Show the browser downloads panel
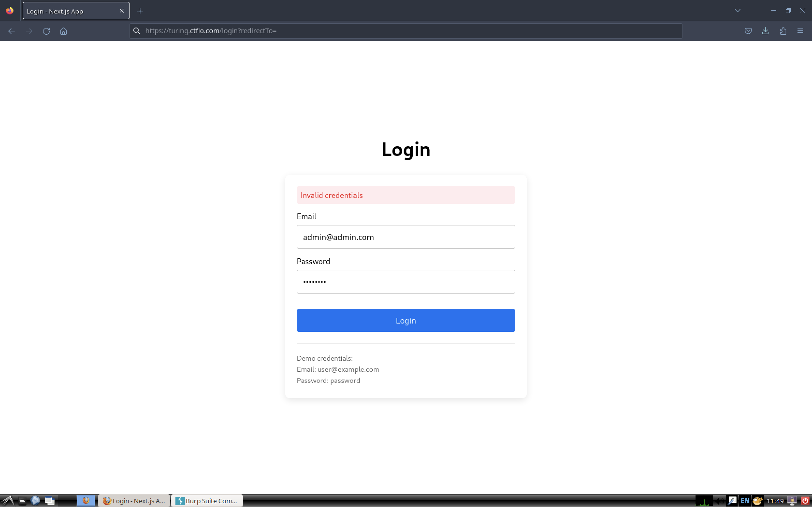Viewport: 812px width, 507px height. tap(765, 31)
